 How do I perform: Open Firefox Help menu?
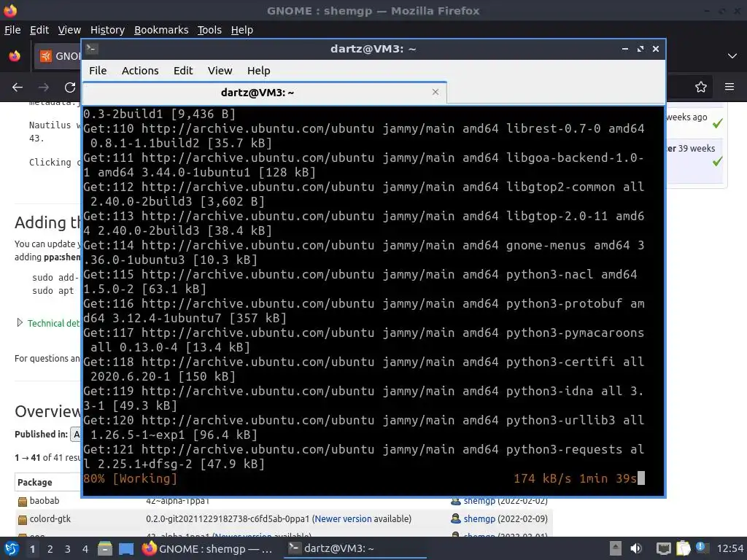(x=241, y=29)
